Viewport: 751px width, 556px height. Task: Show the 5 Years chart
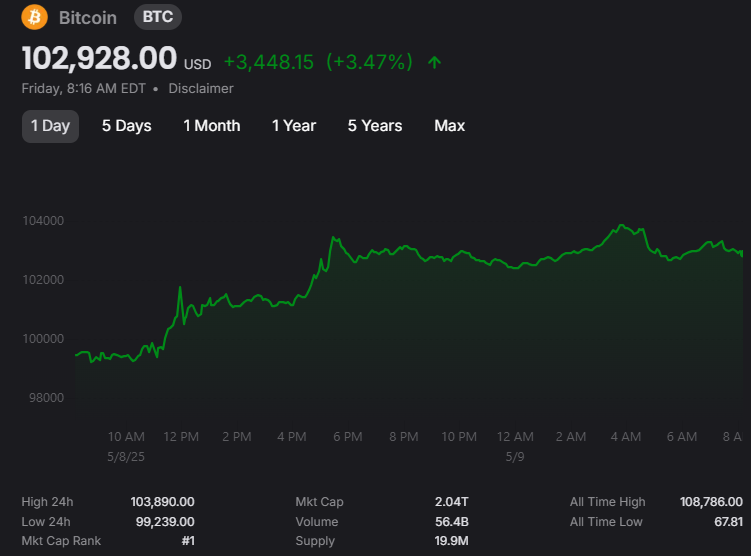(375, 126)
